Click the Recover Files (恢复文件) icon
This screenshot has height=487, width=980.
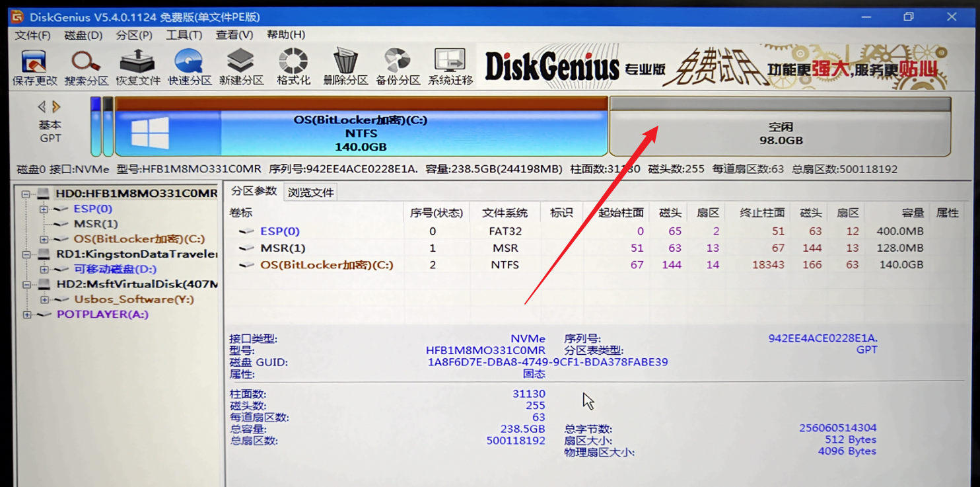point(137,68)
